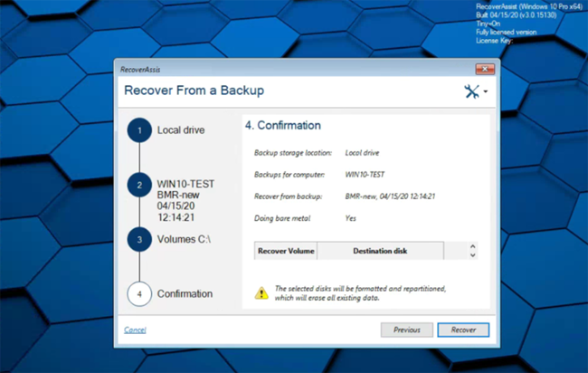
Task: Click the Previous button
Action: click(x=407, y=330)
